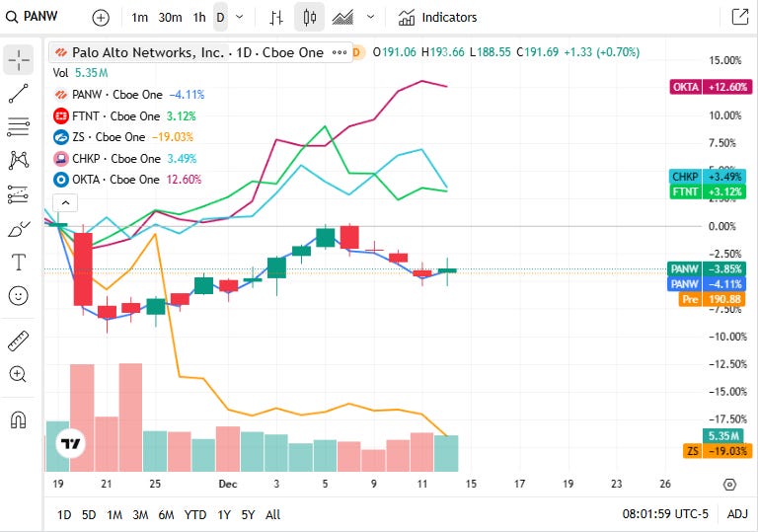Click the OKTA +12.60% price scale label
This screenshot has width=758, height=532.
711,87
